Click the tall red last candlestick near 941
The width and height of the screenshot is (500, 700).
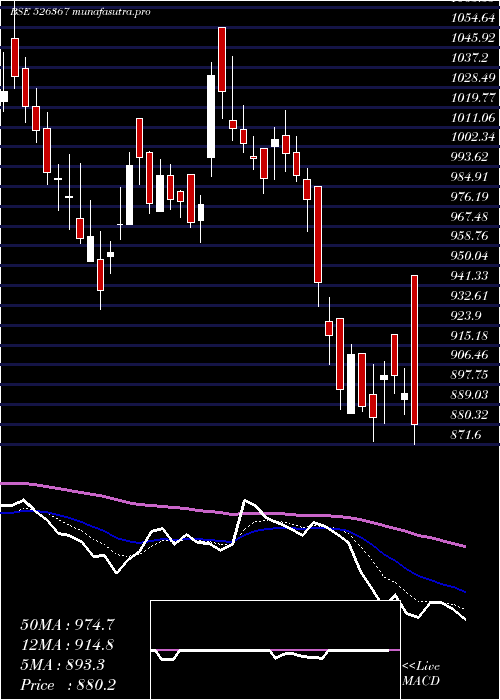pyautogui.click(x=414, y=350)
